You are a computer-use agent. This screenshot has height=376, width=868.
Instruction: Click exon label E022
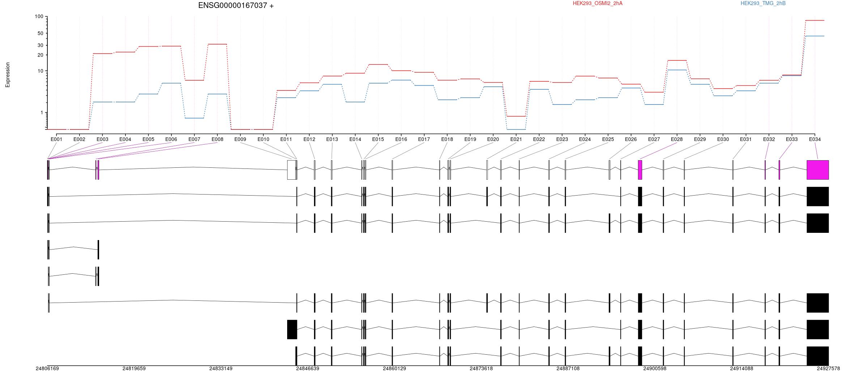point(539,139)
